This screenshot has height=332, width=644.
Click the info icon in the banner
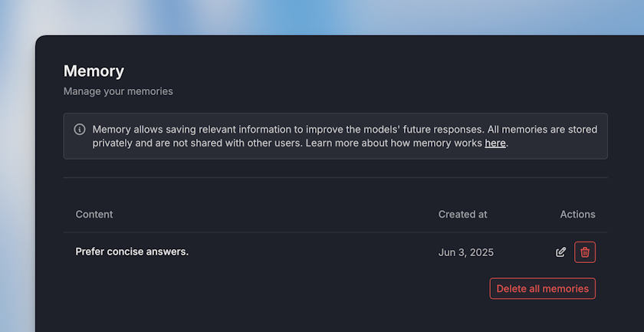(x=80, y=130)
